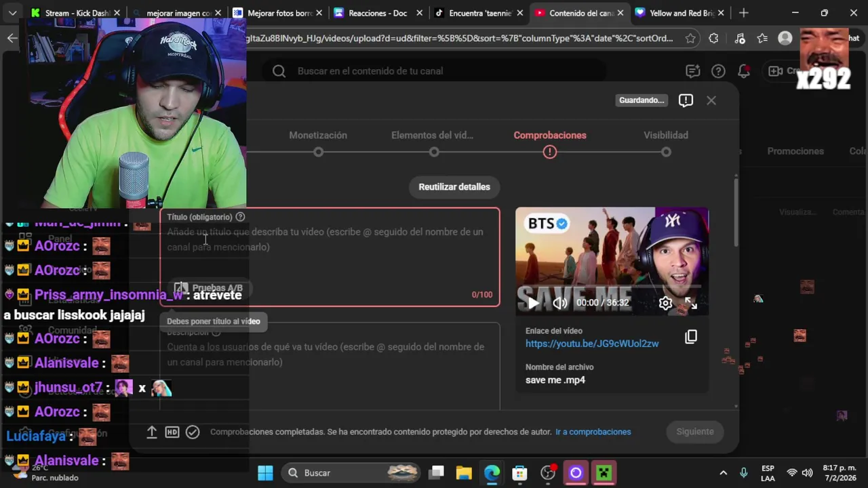Open a new browser tab with plus
This screenshot has width=868, height=488.
point(744,13)
